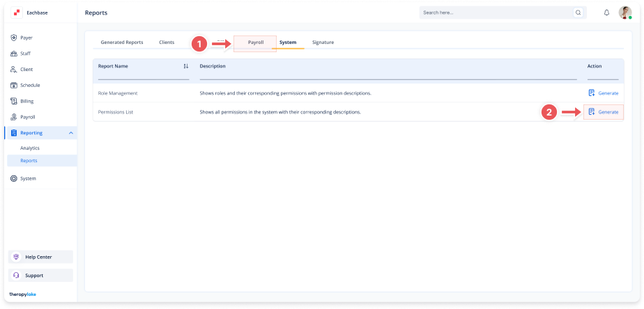The image size is (644, 309).
Task: Open Analytics under Reporting
Action: pyautogui.click(x=30, y=148)
